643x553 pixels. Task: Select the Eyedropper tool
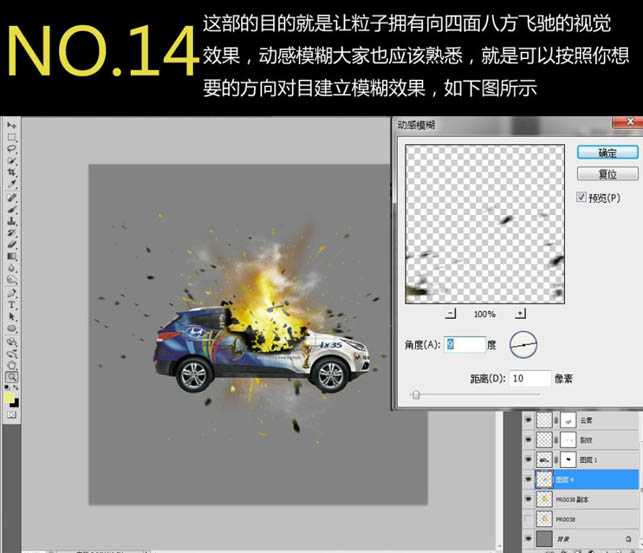[11, 184]
